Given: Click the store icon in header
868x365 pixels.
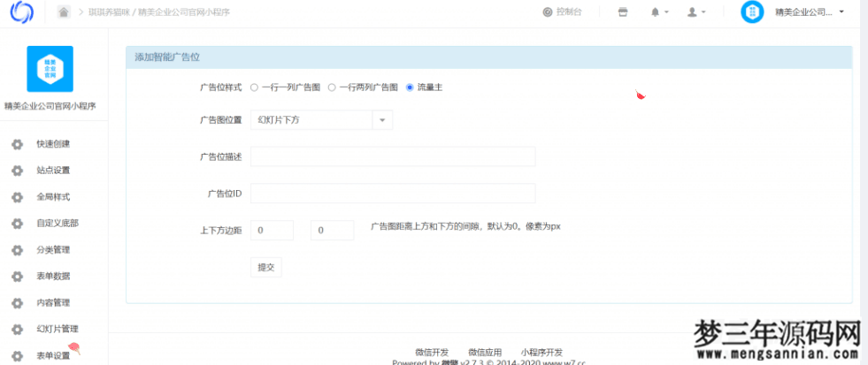Looking at the screenshot, I should pyautogui.click(x=623, y=12).
